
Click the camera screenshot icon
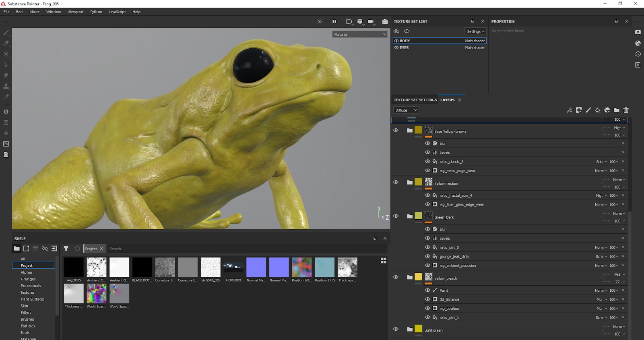(x=385, y=21)
